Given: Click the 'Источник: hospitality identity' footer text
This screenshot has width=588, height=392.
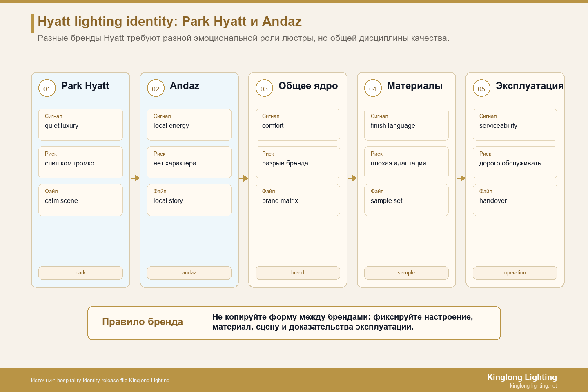Looking at the screenshot, I should 100,380.
